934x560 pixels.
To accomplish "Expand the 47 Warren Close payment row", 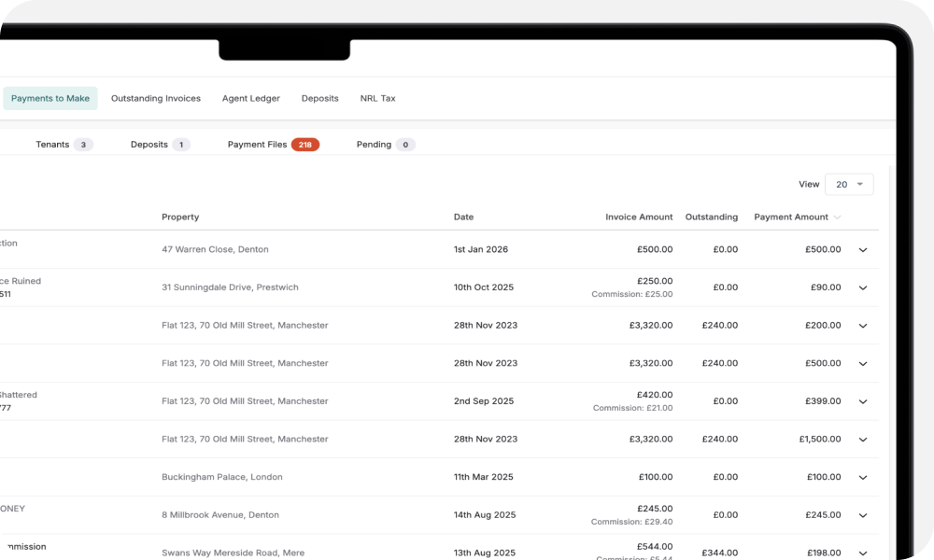I will pyautogui.click(x=863, y=249).
